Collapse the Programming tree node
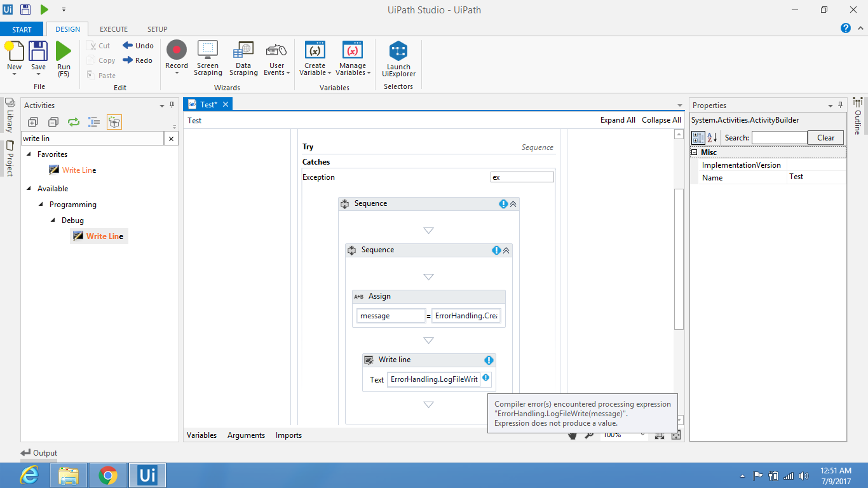The width and height of the screenshot is (868, 488). click(x=41, y=205)
